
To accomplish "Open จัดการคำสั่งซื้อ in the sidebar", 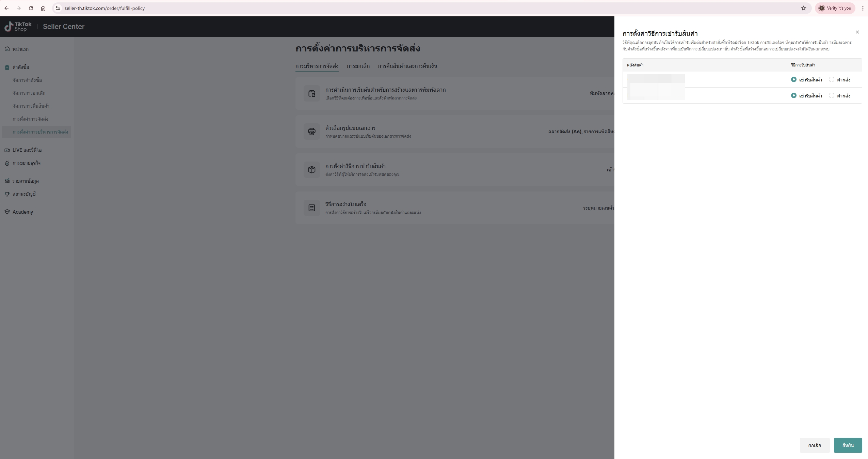I will point(27,80).
